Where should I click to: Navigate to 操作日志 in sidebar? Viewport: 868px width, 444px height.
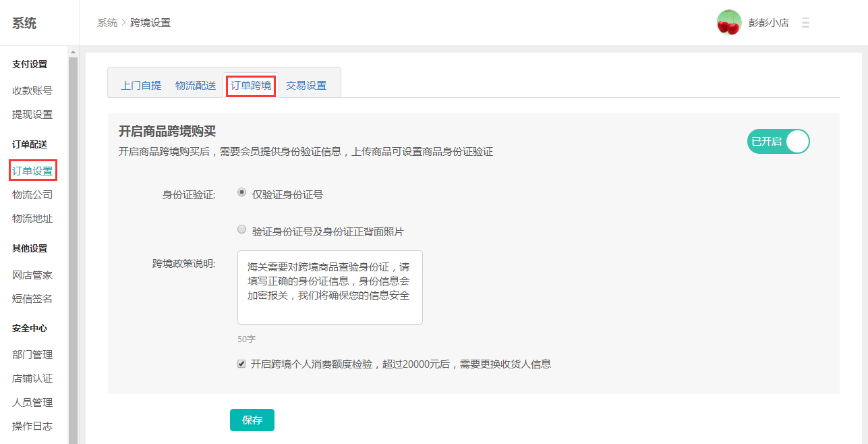pos(32,426)
